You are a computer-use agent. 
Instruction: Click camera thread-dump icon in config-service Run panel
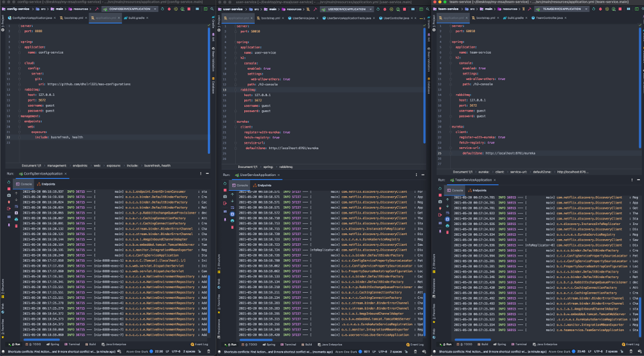click(x=9, y=195)
